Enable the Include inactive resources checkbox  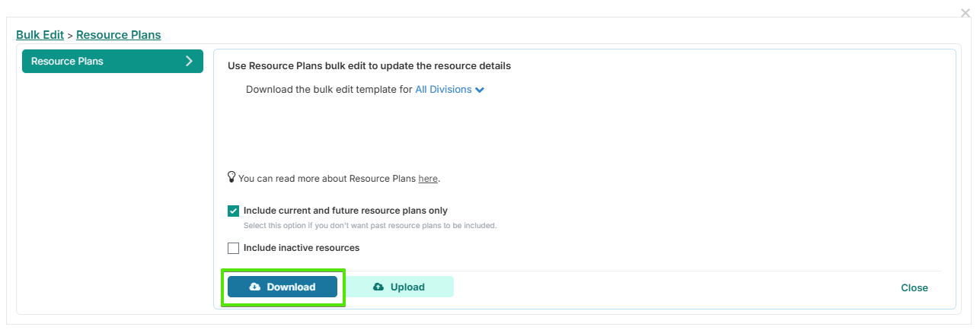pos(233,248)
